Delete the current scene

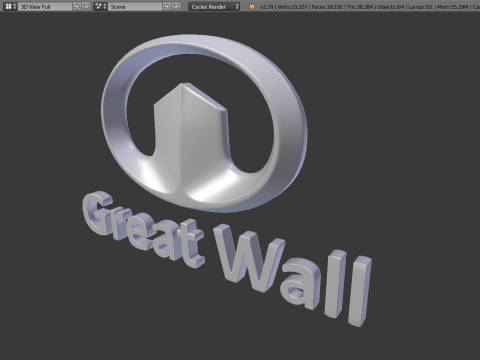click(x=176, y=6)
